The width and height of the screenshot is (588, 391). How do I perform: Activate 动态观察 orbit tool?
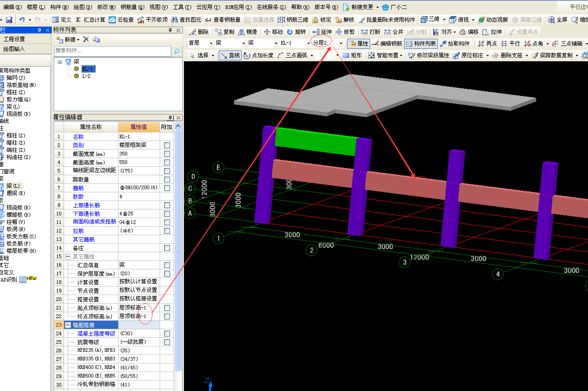(x=493, y=20)
